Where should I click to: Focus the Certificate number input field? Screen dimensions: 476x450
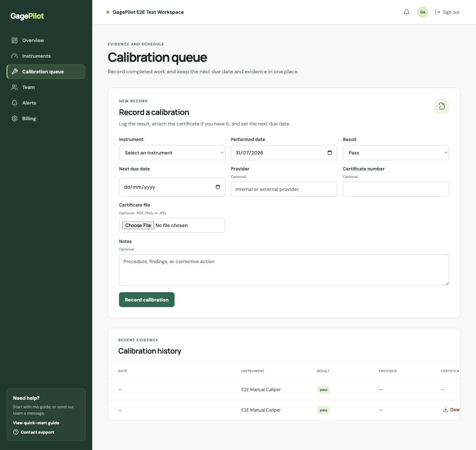coord(396,189)
